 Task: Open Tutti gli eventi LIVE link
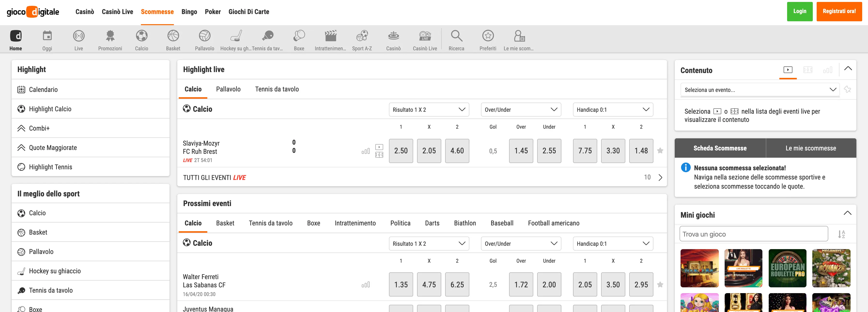214,177
